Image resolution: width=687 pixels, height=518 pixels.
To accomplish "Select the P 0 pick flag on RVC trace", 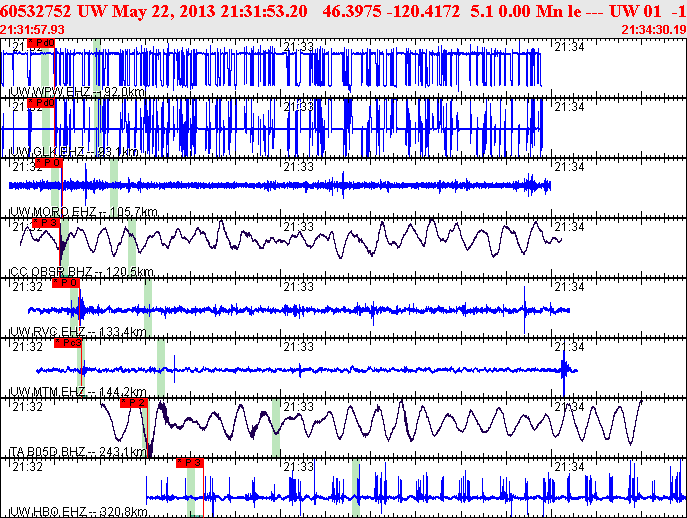I will (x=66, y=283).
